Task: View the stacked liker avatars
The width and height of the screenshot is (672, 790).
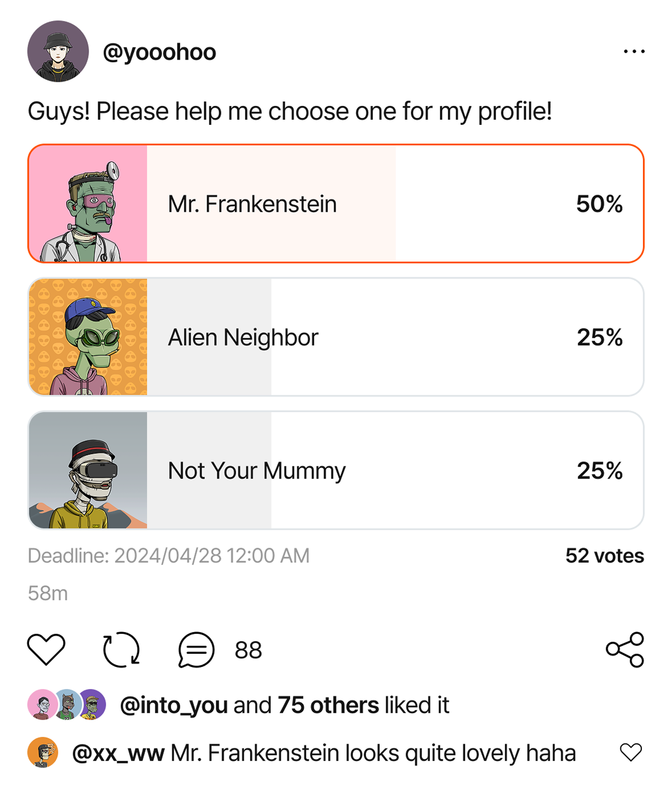Action: 67,704
